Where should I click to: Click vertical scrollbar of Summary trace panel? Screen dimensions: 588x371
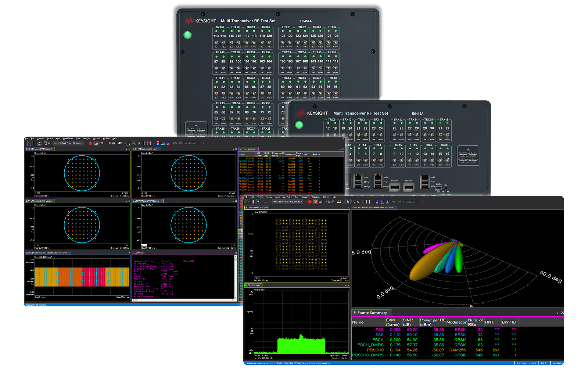236,278
